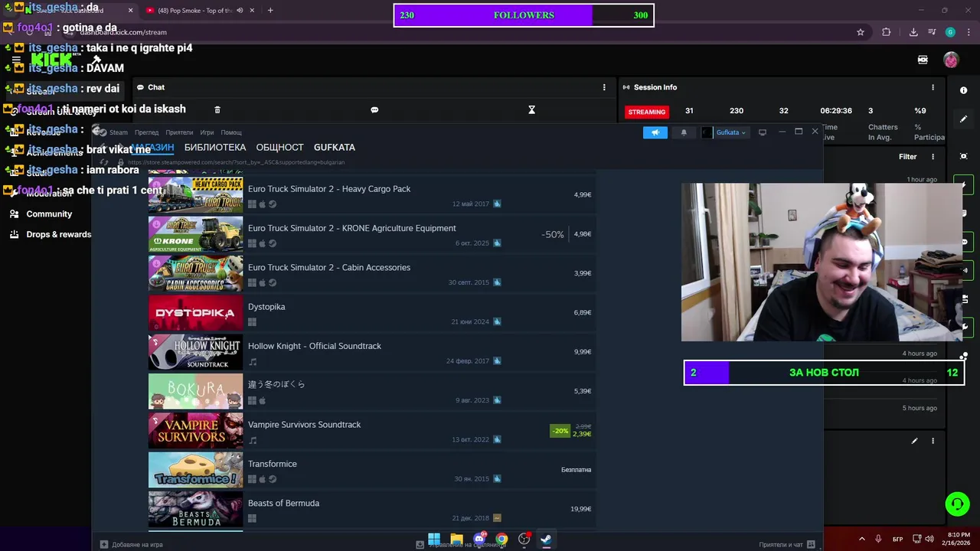Open Discord from taskbar
The height and width of the screenshot is (551, 980).
(479, 540)
